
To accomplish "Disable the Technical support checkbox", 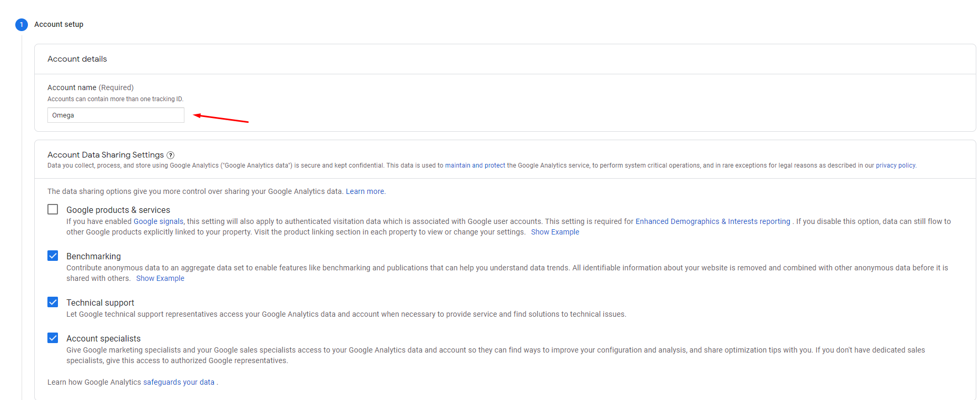I will click(x=53, y=302).
